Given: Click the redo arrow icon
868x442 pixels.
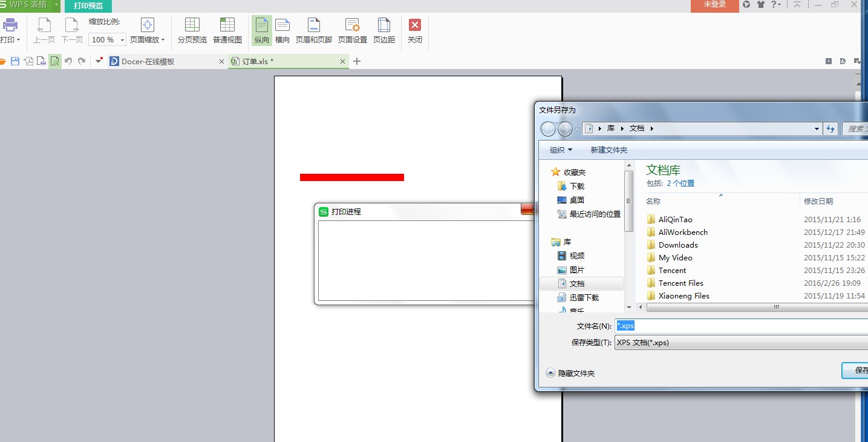Looking at the screenshot, I should pyautogui.click(x=82, y=61).
